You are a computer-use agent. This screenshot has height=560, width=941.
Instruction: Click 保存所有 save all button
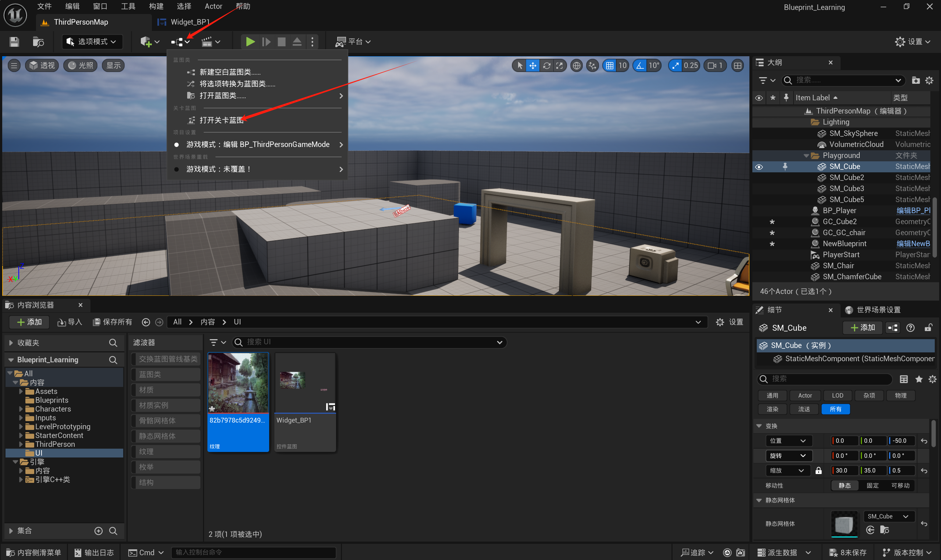point(112,322)
